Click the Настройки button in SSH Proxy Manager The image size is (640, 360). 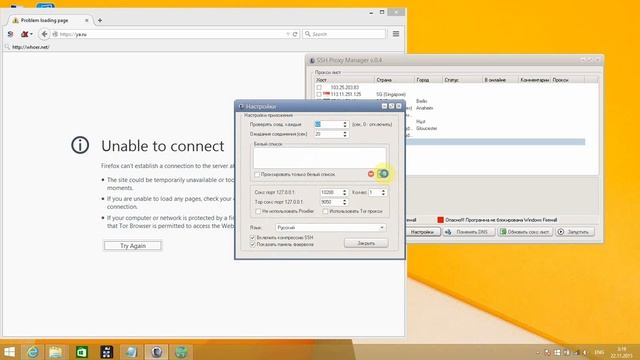pyautogui.click(x=422, y=232)
